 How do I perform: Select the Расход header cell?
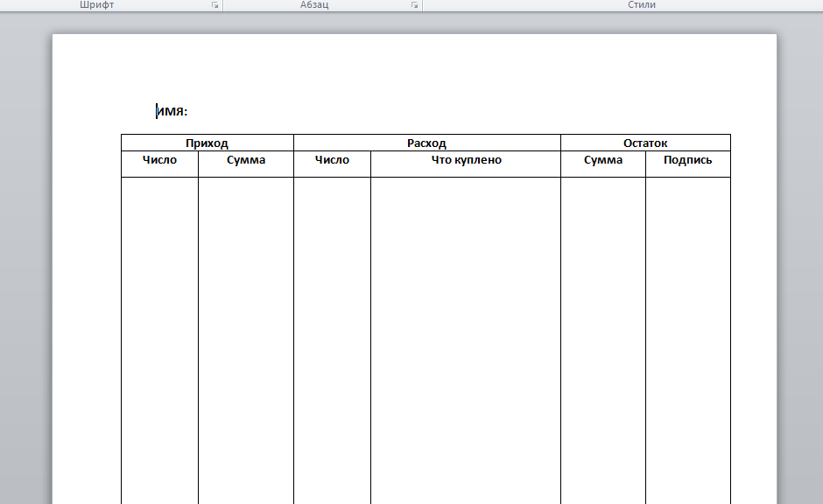(426, 143)
